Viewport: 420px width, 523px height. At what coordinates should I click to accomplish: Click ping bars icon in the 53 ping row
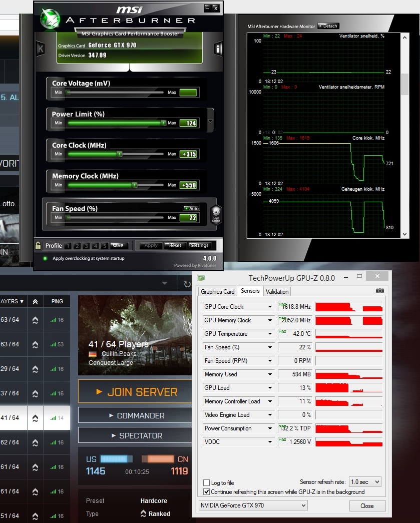pos(53,344)
